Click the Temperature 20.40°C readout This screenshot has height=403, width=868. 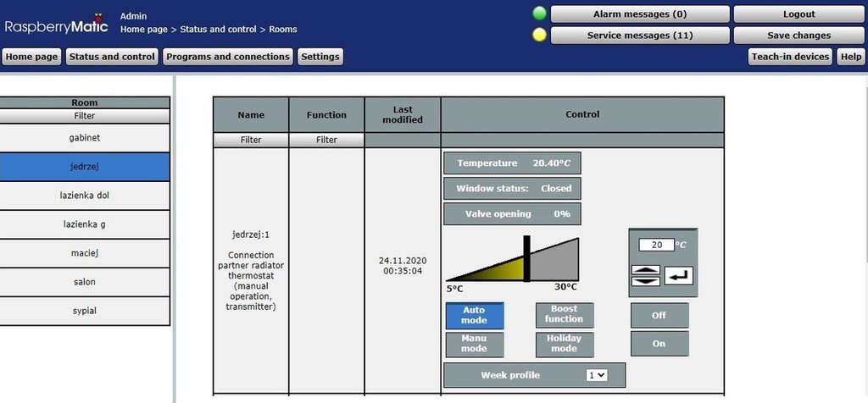[512, 163]
